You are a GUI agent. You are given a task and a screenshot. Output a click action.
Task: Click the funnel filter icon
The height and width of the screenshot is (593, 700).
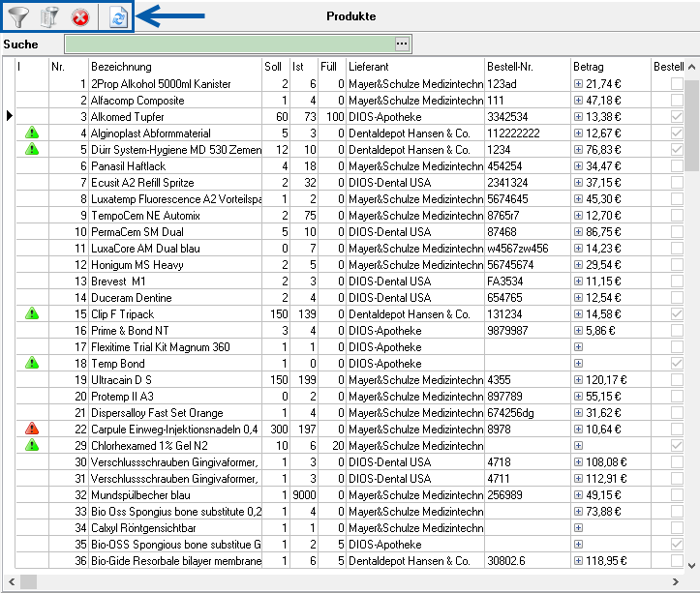[x=18, y=17]
